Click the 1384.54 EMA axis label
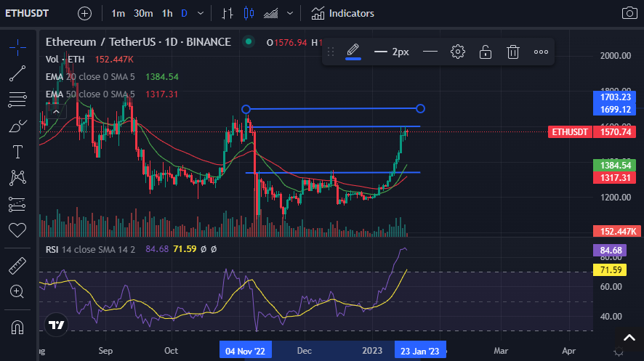Screen dimensions: 644x361 (x=615, y=166)
